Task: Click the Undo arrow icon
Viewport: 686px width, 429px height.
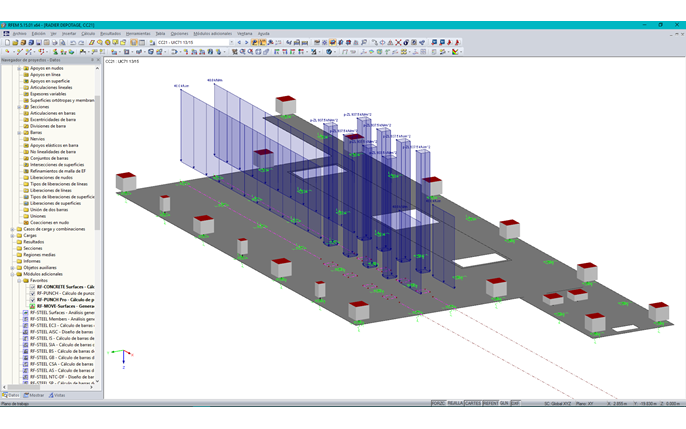Action: pyautogui.click(x=73, y=42)
